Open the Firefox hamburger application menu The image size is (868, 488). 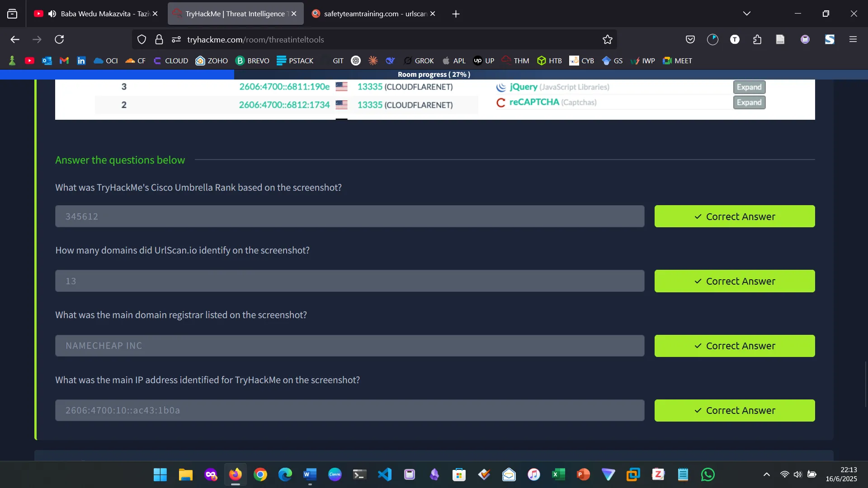[x=853, y=39]
